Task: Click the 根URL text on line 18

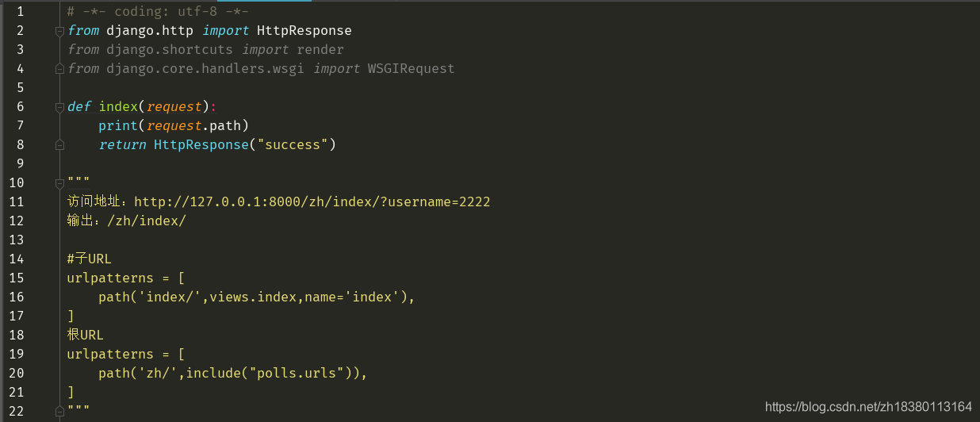Action: (x=86, y=335)
